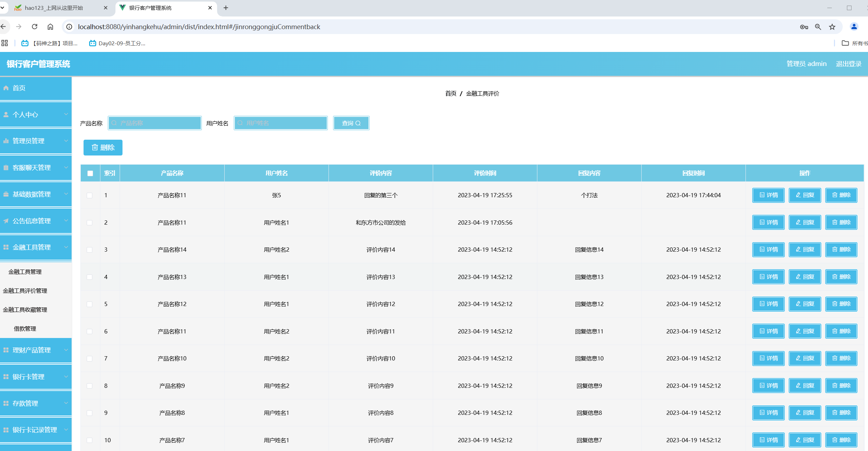868x451 pixels.
Task: Open 首页 in the sidebar
Action: pyautogui.click(x=36, y=88)
